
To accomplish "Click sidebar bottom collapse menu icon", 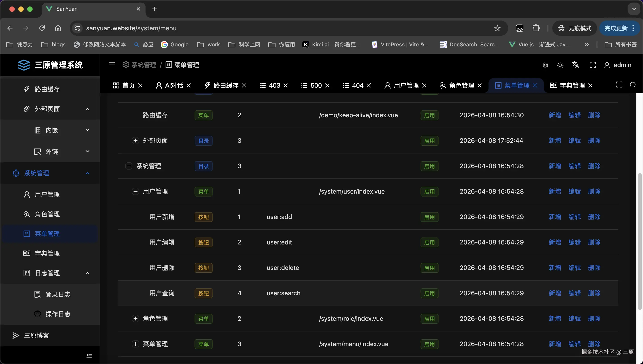I will (89, 355).
